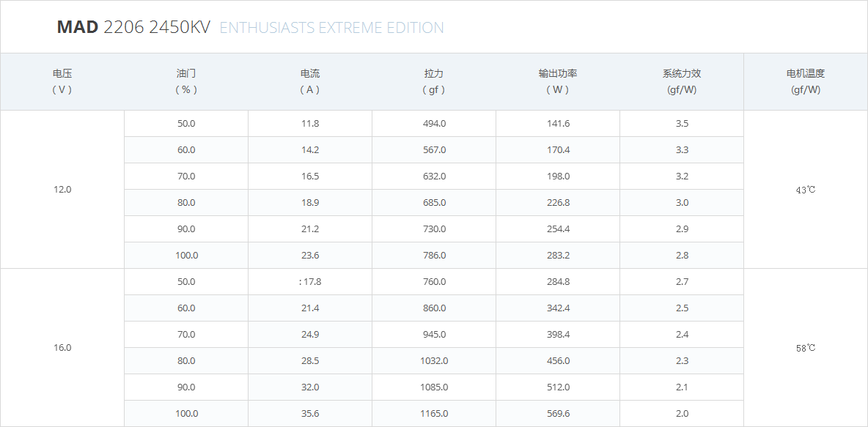This screenshot has width=868, height=427.
Task: Click the 860.0 thrust value
Action: tap(434, 308)
